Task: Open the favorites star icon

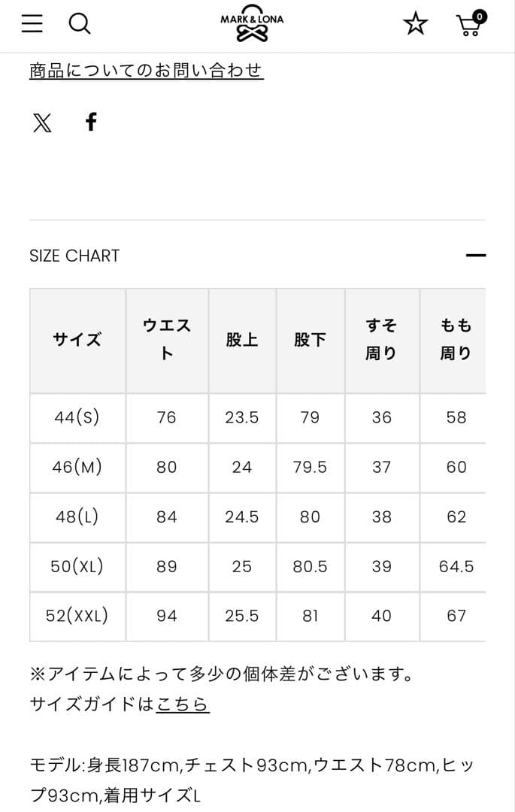Action: pyautogui.click(x=416, y=23)
